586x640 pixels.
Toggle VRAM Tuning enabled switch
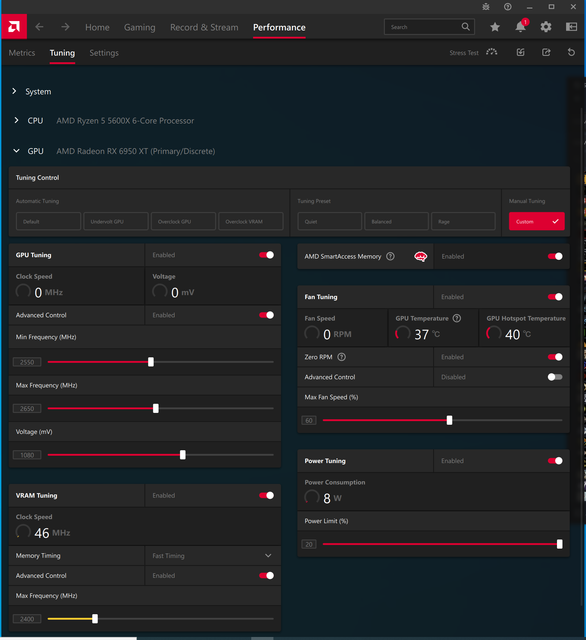point(266,496)
